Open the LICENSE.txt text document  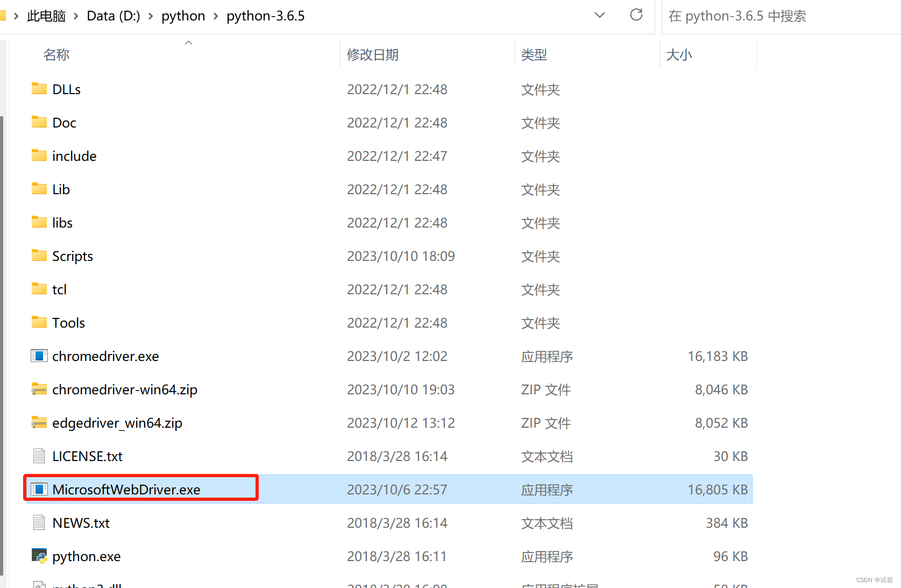click(87, 456)
